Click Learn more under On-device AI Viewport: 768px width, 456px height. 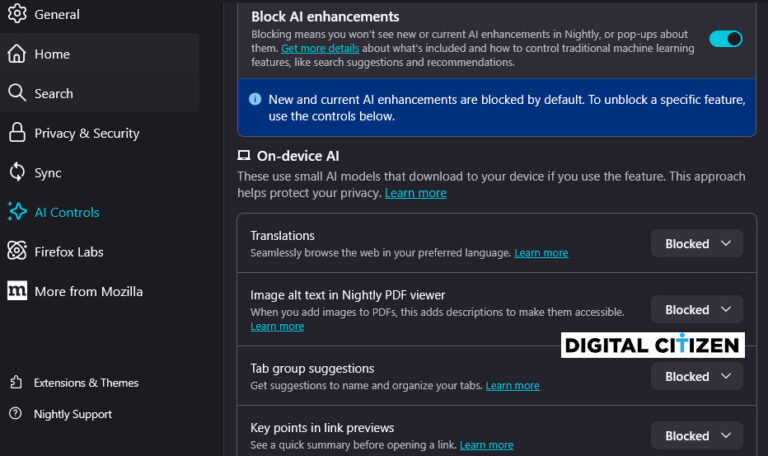pyautogui.click(x=415, y=193)
